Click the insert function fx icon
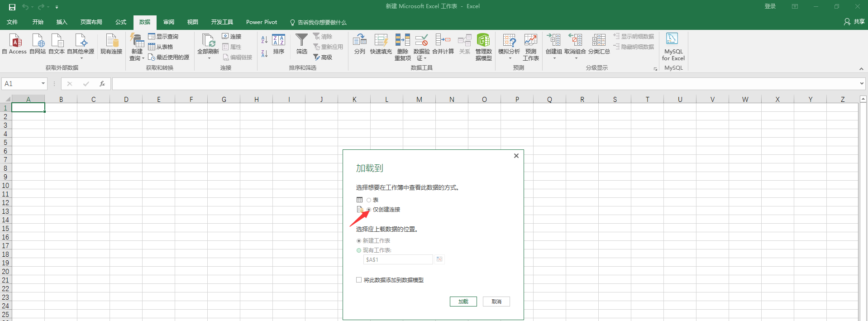The image size is (868, 321). (x=102, y=84)
